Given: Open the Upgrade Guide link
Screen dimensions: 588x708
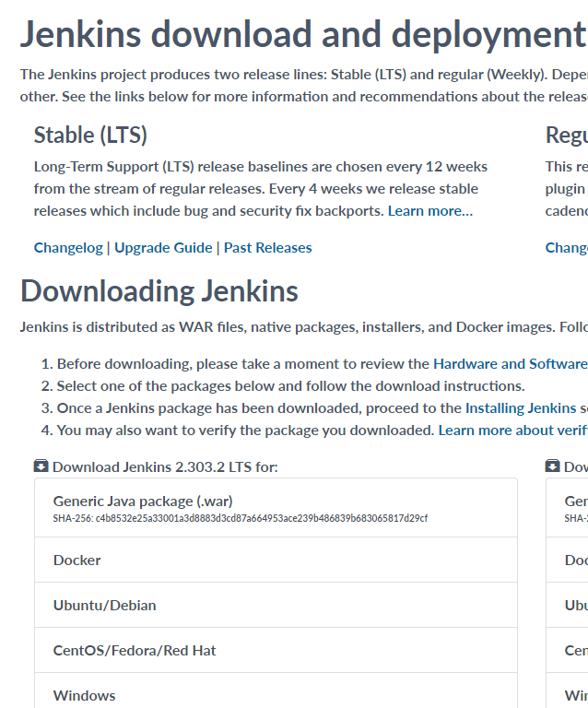Looking at the screenshot, I should (x=163, y=248).
